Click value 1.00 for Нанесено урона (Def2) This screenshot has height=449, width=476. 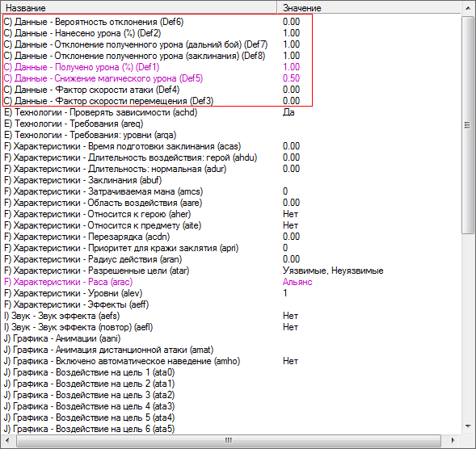click(291, 33)
